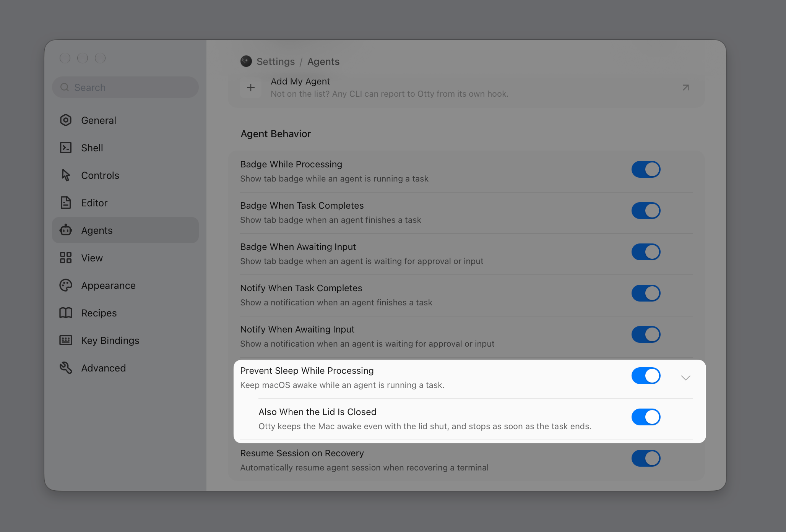786x532 pixels.
Task: Click the Agents robot icon
Action: [66, 230]
